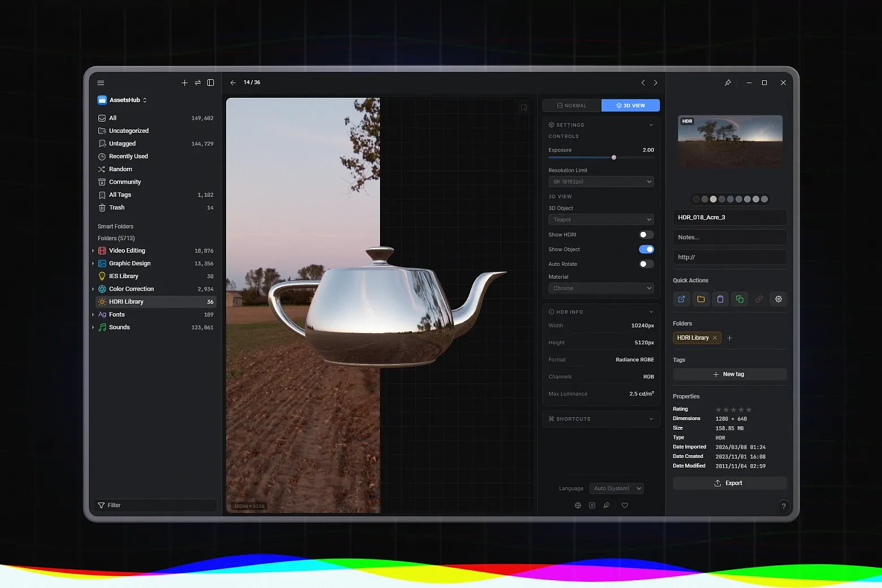
Task: Switch to the Normal tab
Action: [x=572, y=105]
